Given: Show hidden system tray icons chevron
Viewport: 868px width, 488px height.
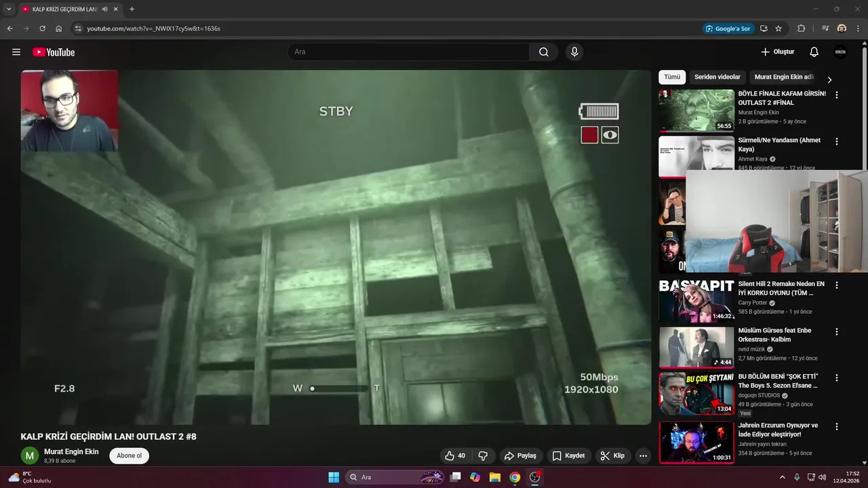Looking at the screenshot, I should click(782, 477).
